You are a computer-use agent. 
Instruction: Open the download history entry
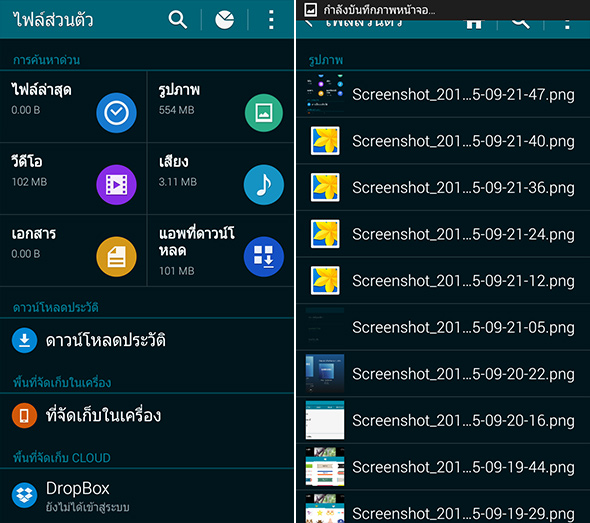147,341
